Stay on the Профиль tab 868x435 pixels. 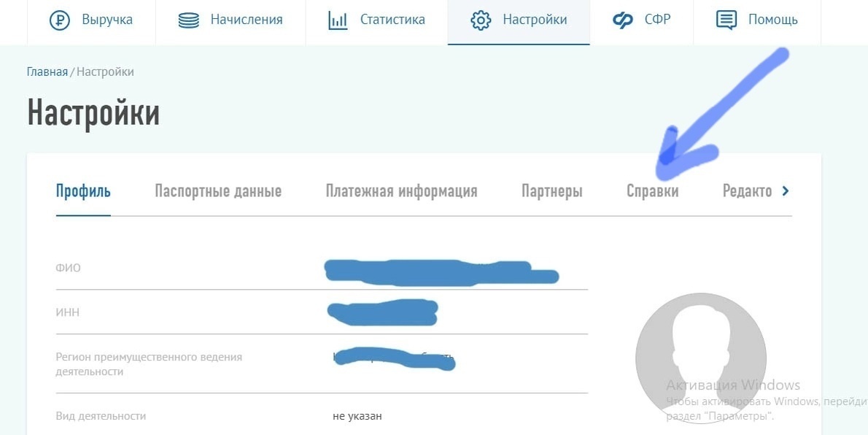(x=83, y=190)
